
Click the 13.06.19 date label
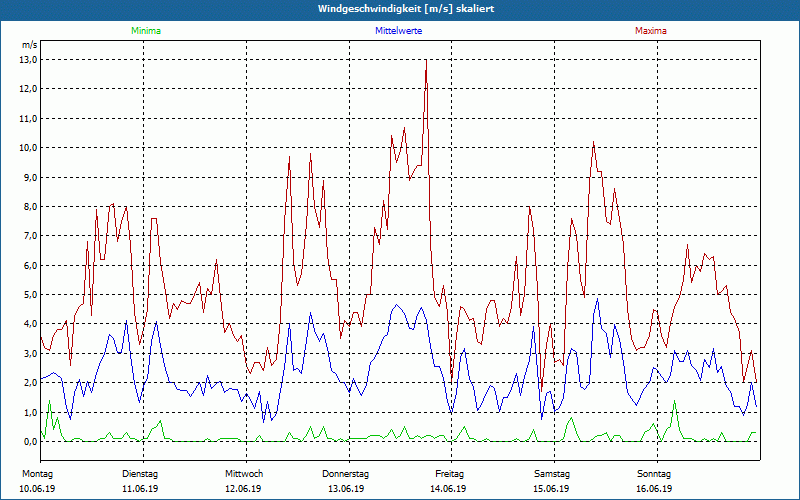(x=346, y=489)
